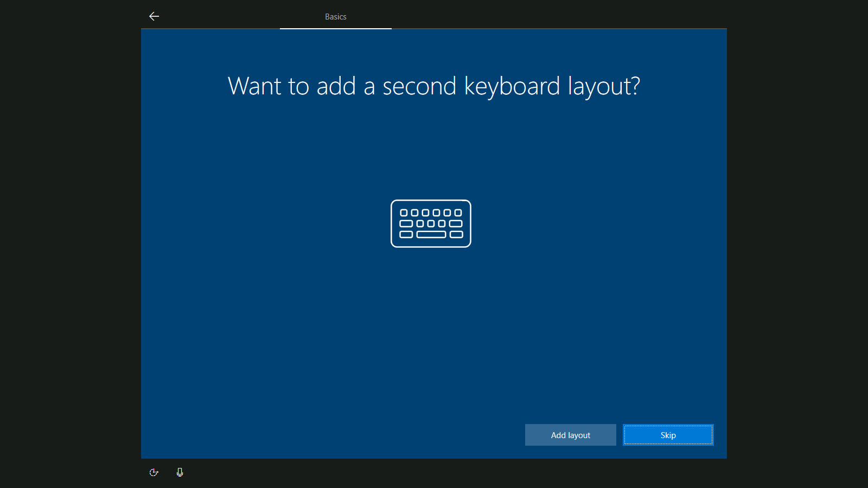The height and width of the screenshot is (488, 868).
Task: Click the spacebar key in the keyboard graphic
Action: (431, 235)
